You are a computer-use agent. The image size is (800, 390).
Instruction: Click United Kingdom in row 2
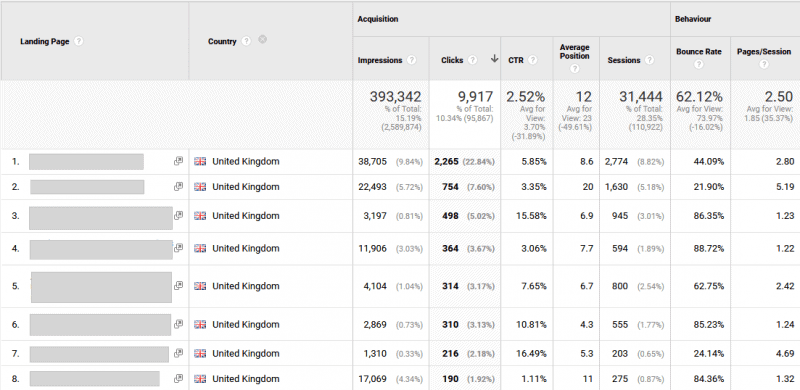[x=246, y=187]
